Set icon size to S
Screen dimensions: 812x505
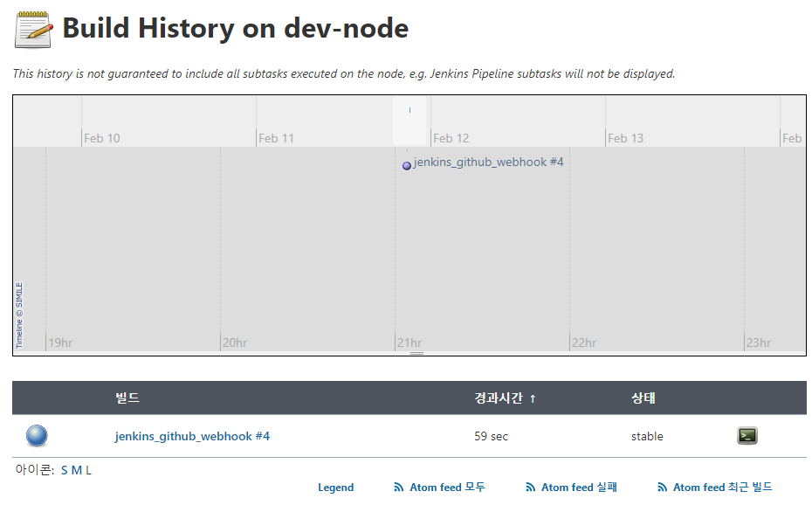click(x=65, y=470)
